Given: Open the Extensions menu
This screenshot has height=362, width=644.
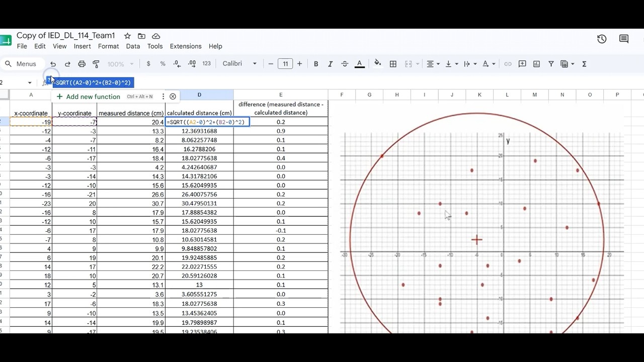Looking at the screenshot, I should 186,46.
